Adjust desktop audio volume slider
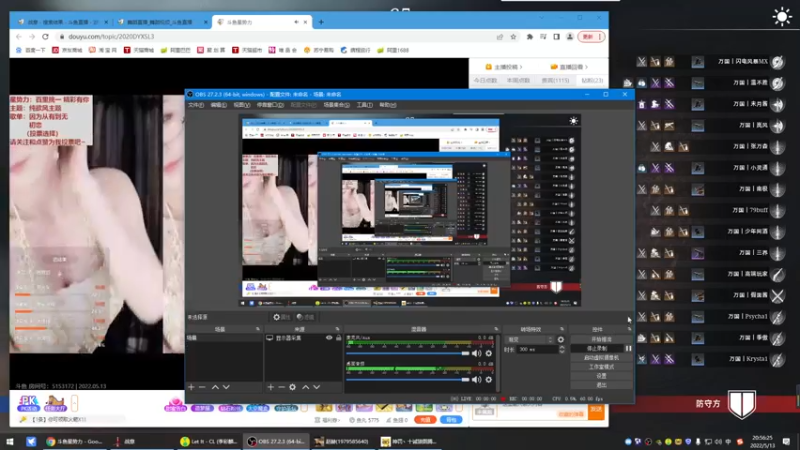The width and height of the screenshot is (800, 450). tap(408, 380)
